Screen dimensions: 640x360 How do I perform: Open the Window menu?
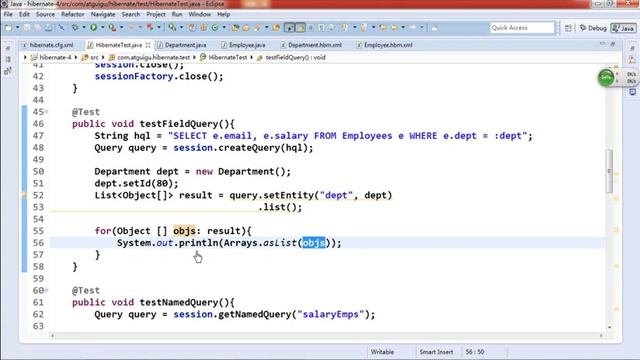pos(200,14)
